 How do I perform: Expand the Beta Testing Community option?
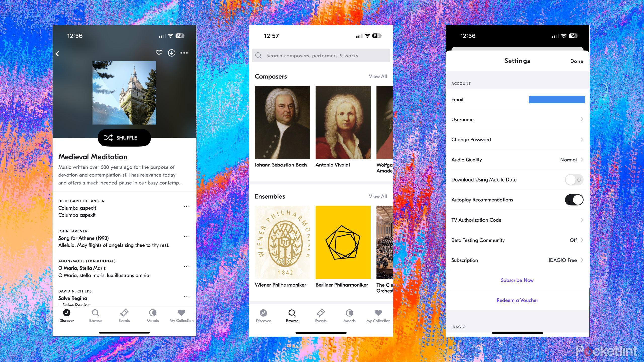pyautogui.click(x=583, y=240)
